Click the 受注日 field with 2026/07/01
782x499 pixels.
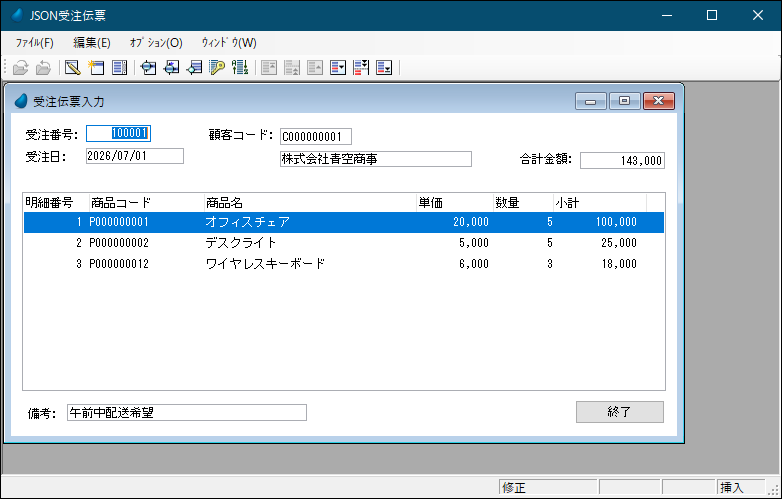pyautogui.click(x=135, y=156)
